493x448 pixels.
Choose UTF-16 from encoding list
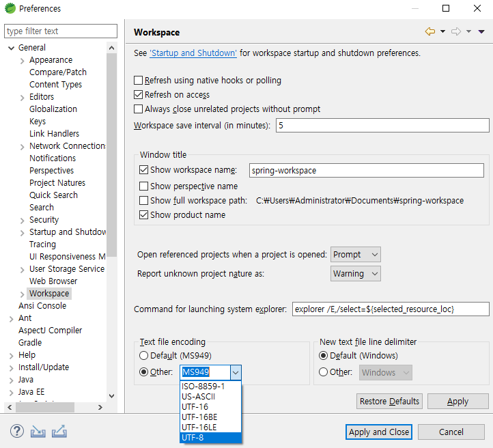pos(210,407)
